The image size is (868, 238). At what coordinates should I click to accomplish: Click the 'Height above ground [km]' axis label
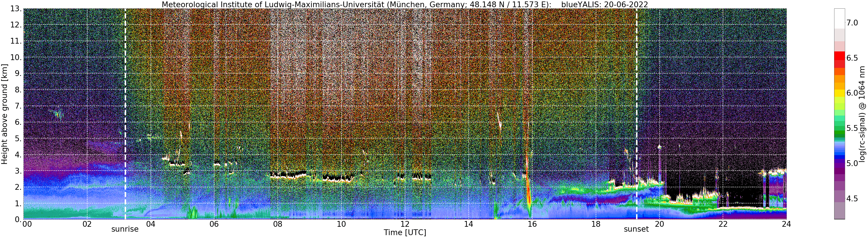point(4,114)
